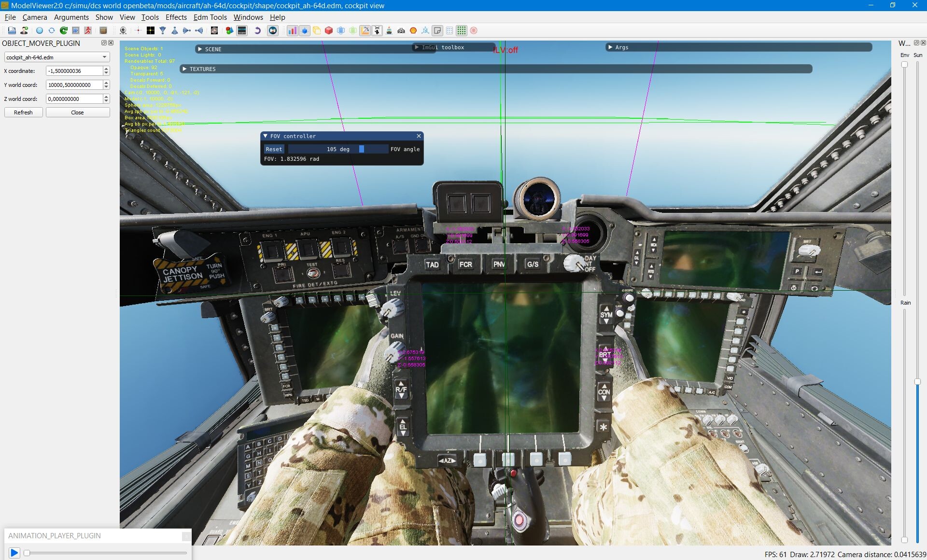Viewport: 927px width, 560px height.
Task: Decrease the Y world coord stepper
Action: click(x=106, y=87)
